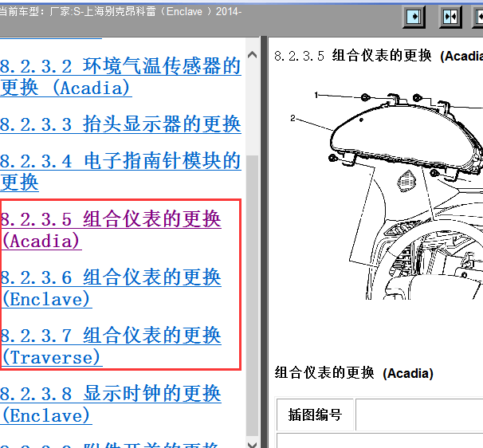483x448 pixels.
Task: Open link 8.2.3.7 组合仪表的更换 (Traverse)
Action: (x=110, y=346)
